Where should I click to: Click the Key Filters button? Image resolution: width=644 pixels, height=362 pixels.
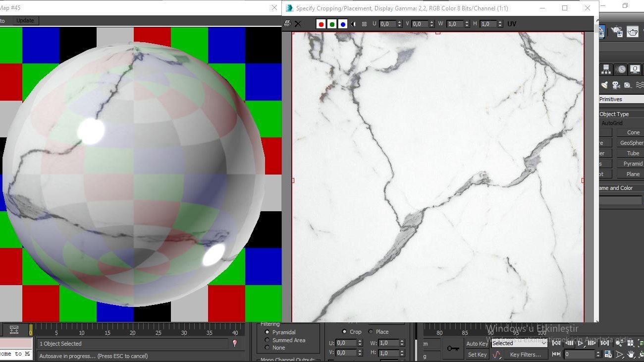point(525,355)
